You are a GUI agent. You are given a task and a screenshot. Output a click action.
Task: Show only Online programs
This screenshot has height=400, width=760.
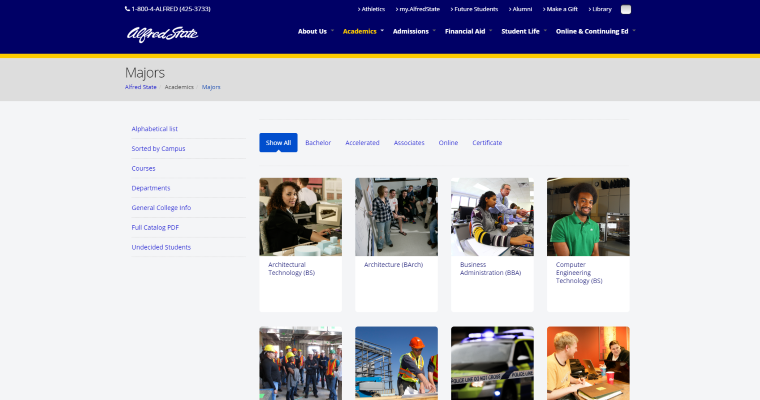coord(448,143)
